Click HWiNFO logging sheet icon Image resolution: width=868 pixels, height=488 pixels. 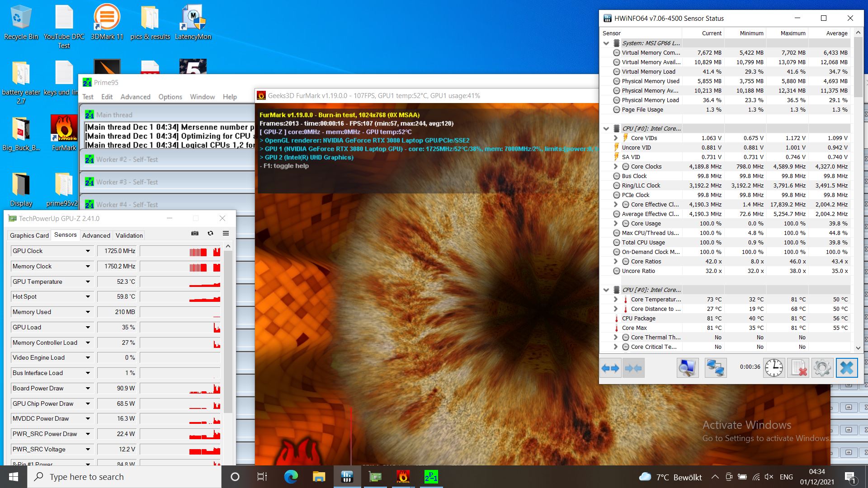[x=798, y=368]
